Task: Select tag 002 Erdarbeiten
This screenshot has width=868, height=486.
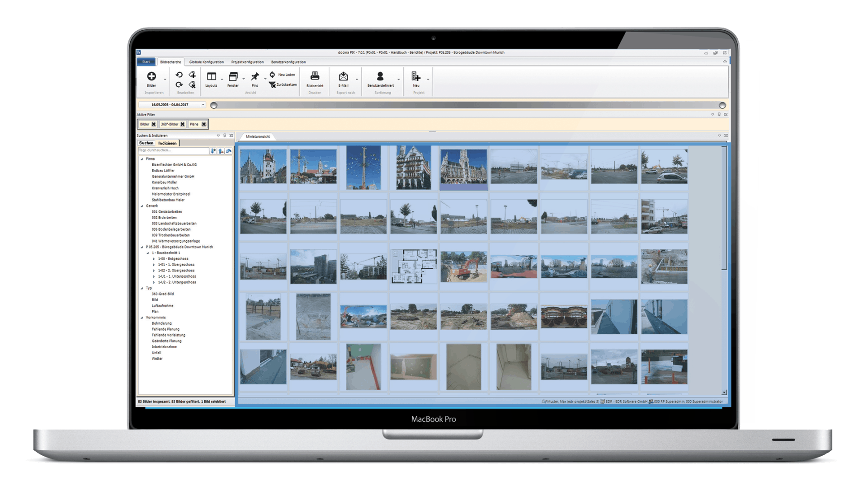Action: [x=164, y=218]
